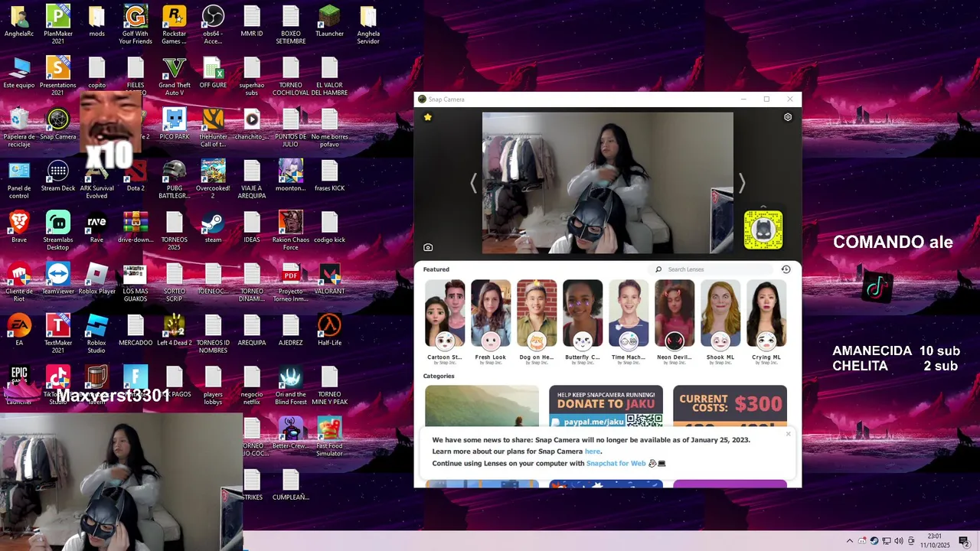Select Streamlabs Desktop shortcut
980x551 pixels.
point(58,230)
